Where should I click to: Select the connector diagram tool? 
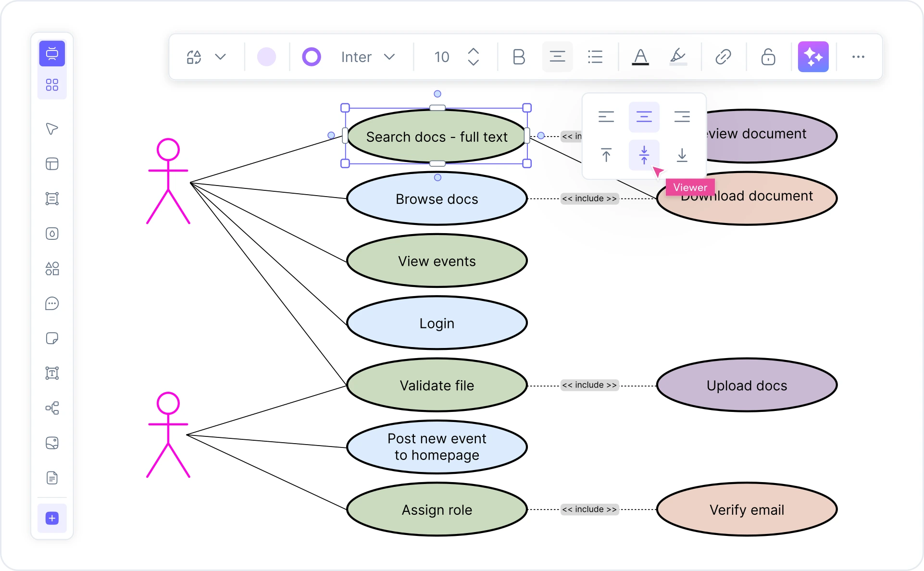(x=52, y=409)
